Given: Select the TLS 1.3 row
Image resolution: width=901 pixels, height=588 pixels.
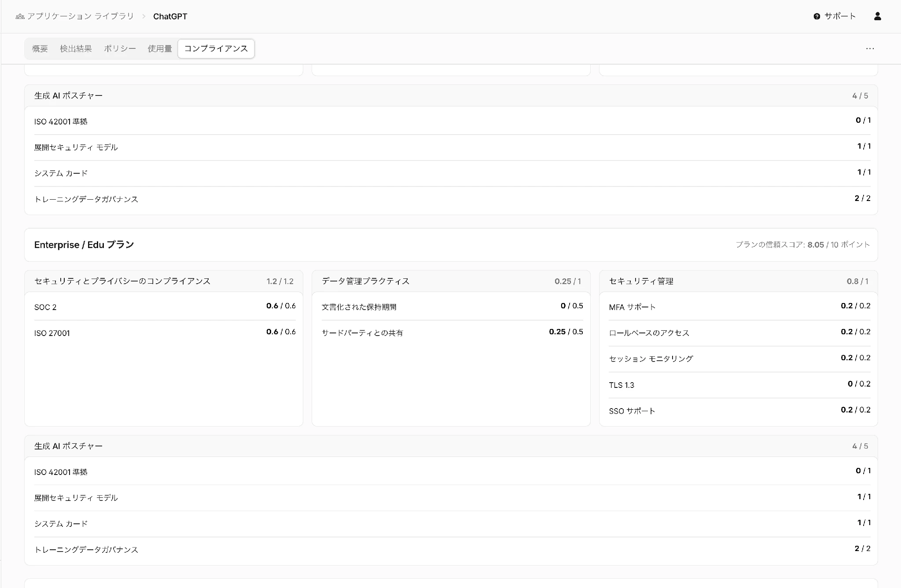Looking at the screenshot, I should coord(739,385).
